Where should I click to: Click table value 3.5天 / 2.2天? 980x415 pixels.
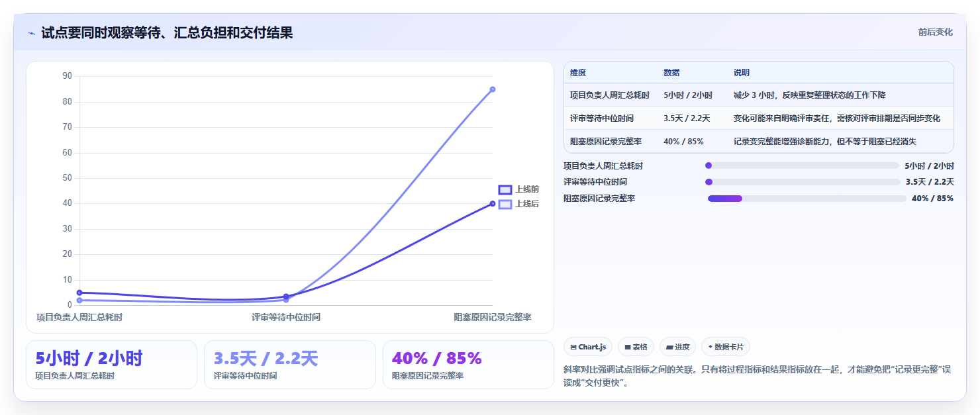(687, 118)
